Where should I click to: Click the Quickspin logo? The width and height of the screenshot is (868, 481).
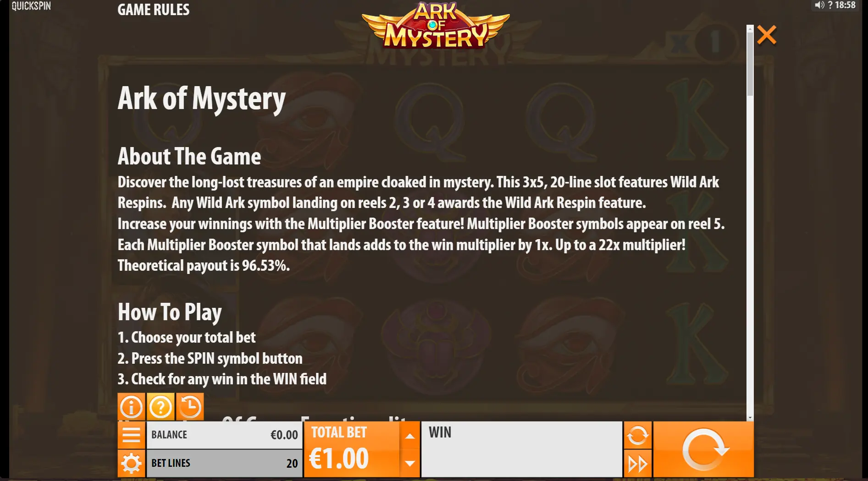pos(31,6)
